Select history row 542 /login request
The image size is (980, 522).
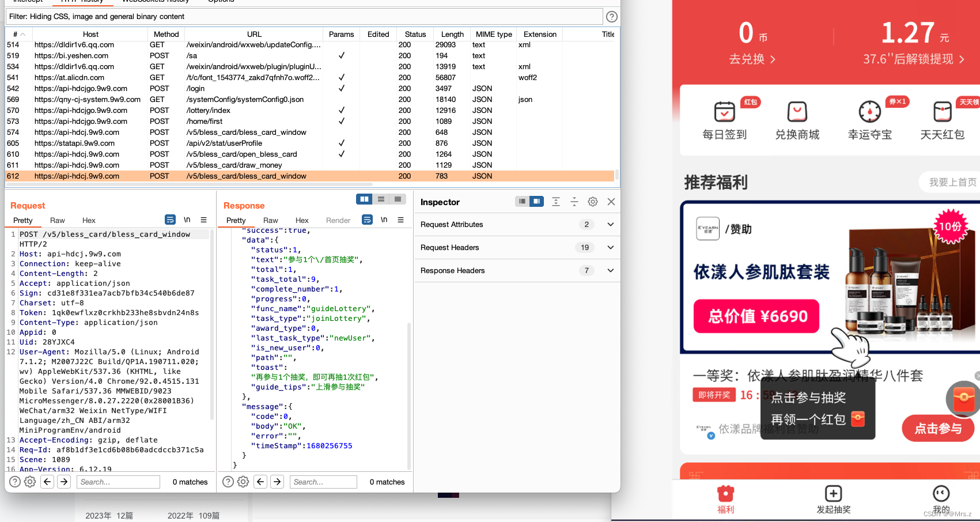(x=310, y=88)
